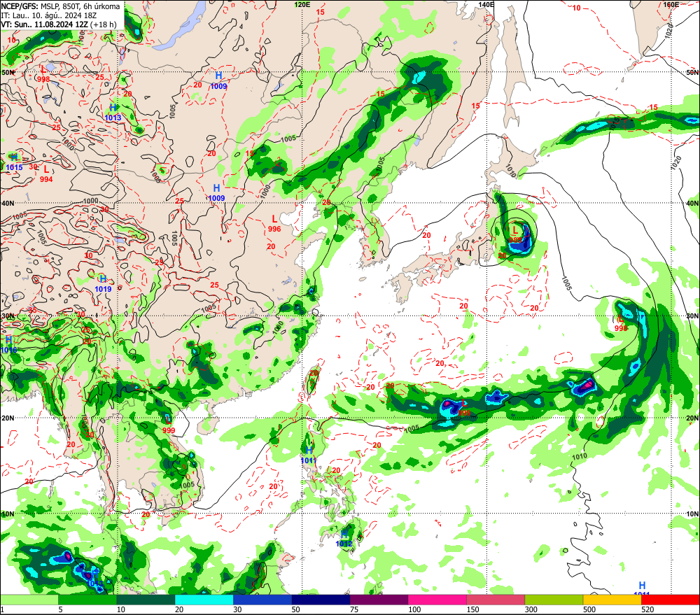Click the legend value "500"

tap(589, 609)
